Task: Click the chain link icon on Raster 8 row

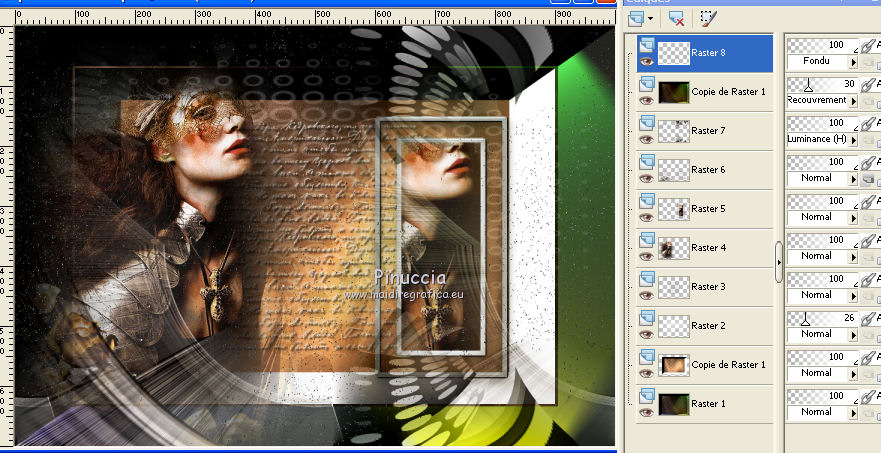Action: tap(868, 46)
